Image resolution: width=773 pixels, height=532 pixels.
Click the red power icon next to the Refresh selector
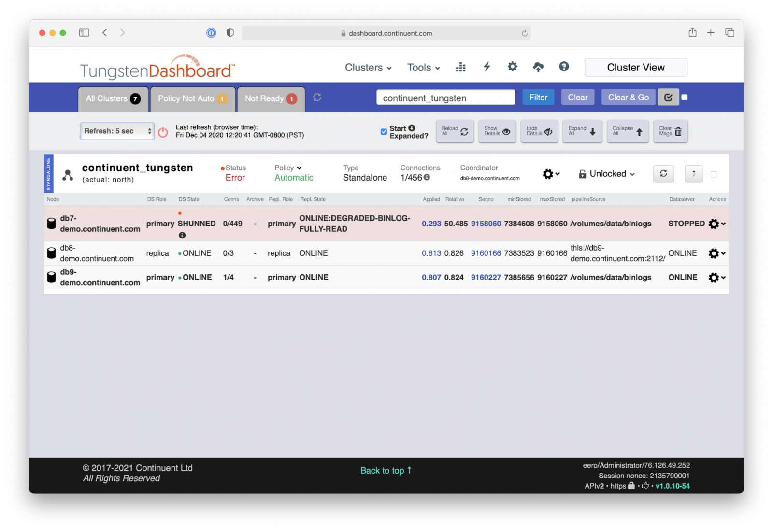163,132
